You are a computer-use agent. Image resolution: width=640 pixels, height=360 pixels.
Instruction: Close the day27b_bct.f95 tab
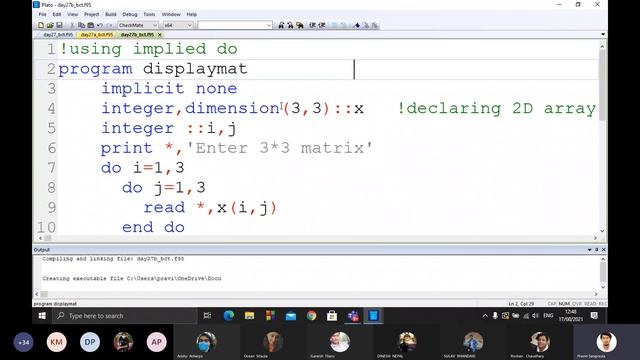[x=160, y=35]
